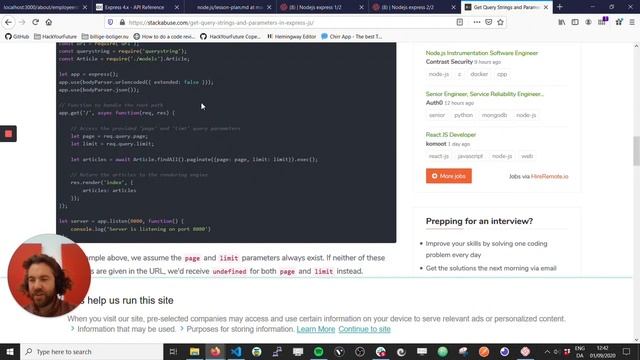640x360 pixels.
Task: Open Chirr App bookmark
Action: [352, 36]
